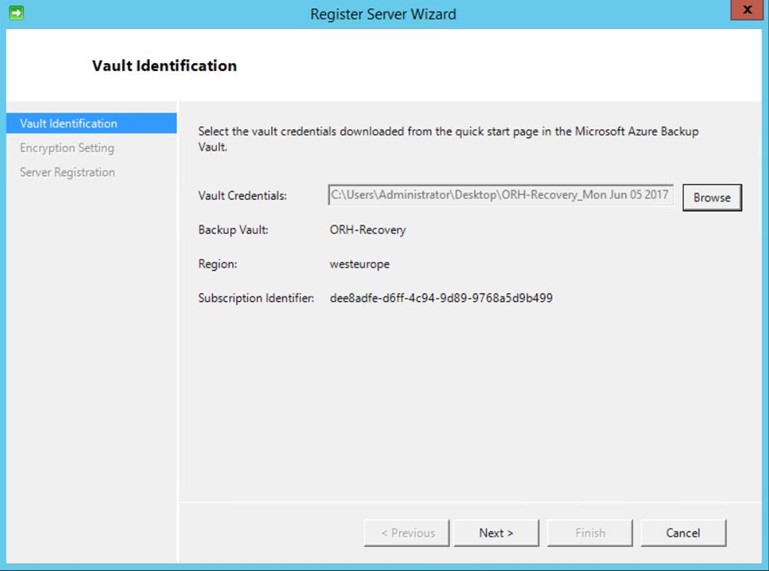Click the ORH-Recovery backup vault value
The height and width of the screenshot is (571, 769).
point(368,230)
